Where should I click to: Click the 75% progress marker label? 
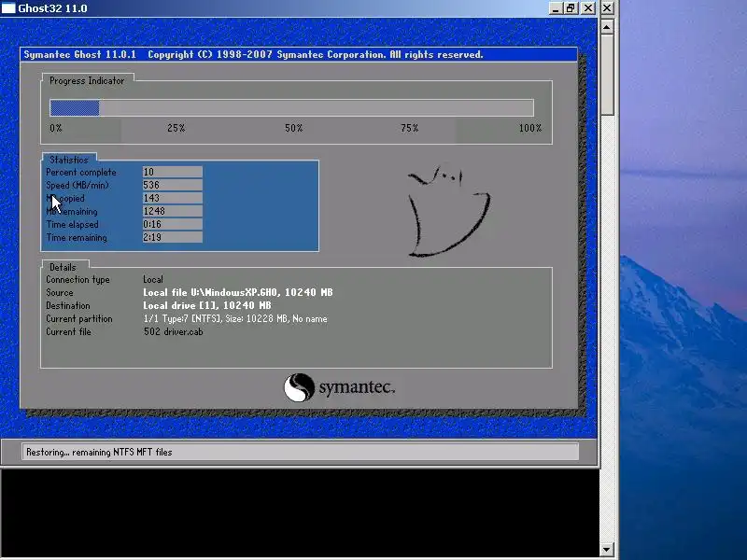(x=410, y=128)
